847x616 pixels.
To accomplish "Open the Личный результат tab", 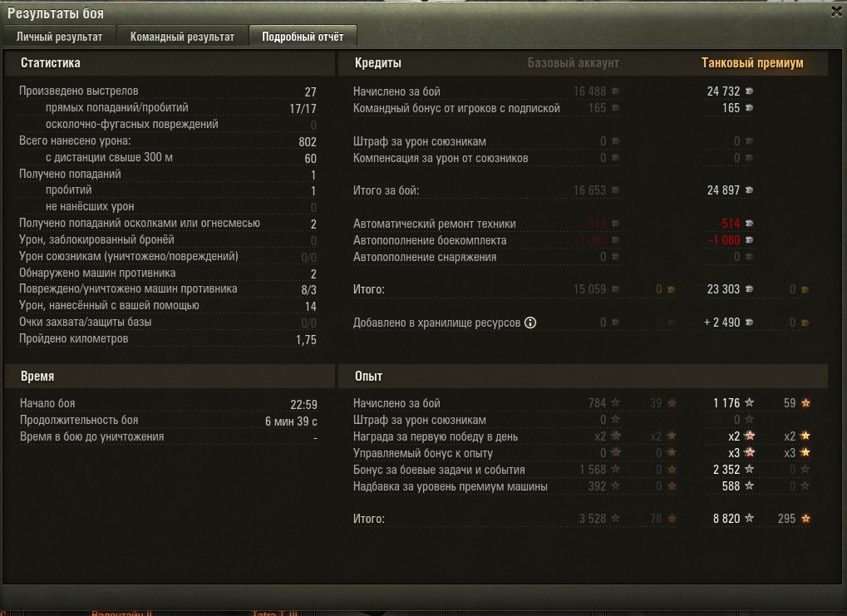I will pos(59,37).
